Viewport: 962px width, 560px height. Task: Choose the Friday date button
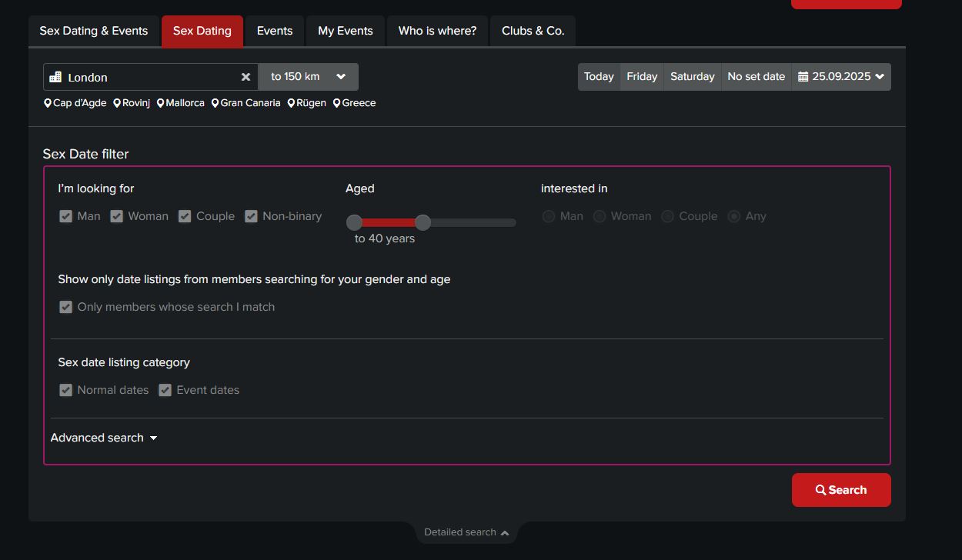(x=642, y=77)
